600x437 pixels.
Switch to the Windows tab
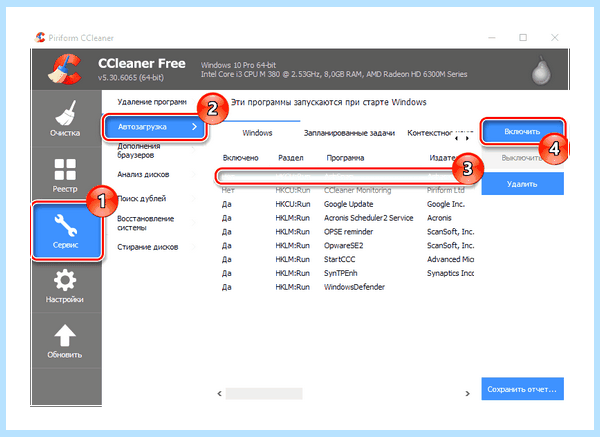pyautogui.click(x=257, y=133)
